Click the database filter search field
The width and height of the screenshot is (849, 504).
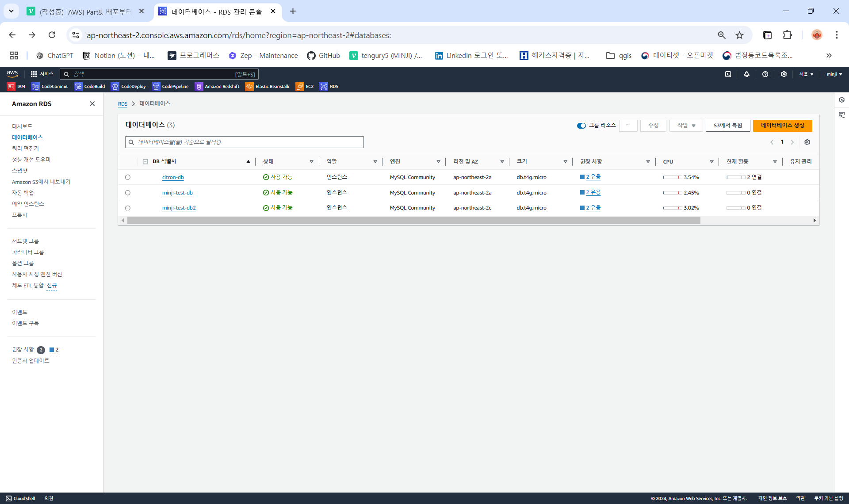point(245,142)
